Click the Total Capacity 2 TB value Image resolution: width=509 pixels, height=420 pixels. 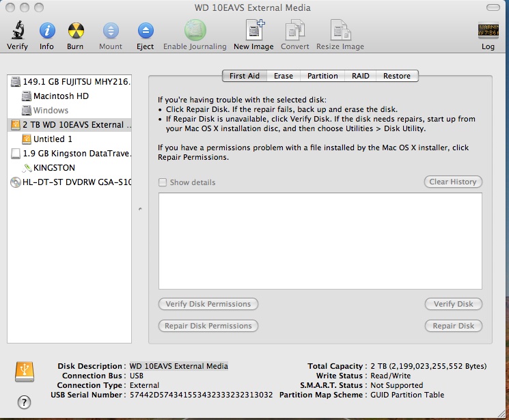point(428,366)
